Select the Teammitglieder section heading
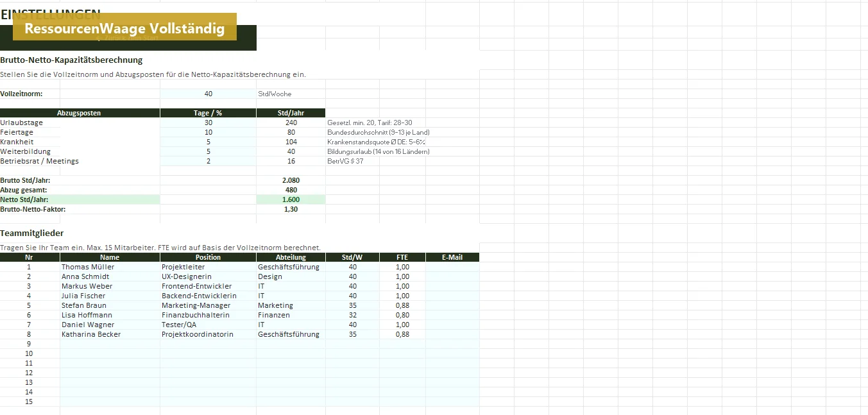The height and width of the screenshot is (415, 868). pos(32,233)
